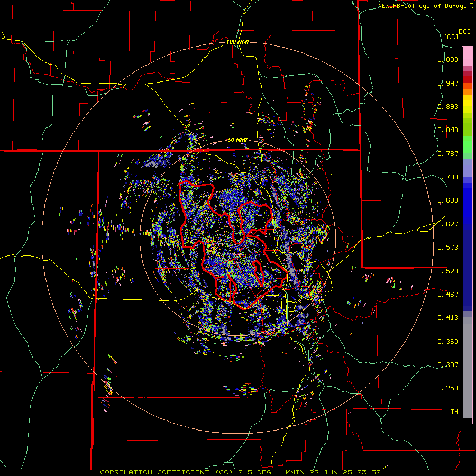Click the 0.680 legend value
476x476 pixels.
[x=448, y=200]
